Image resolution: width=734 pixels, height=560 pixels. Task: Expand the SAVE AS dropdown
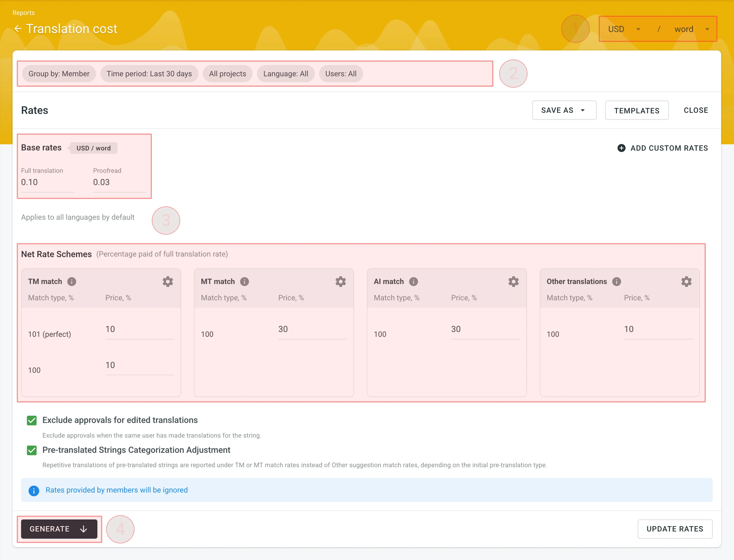point(564,110)
